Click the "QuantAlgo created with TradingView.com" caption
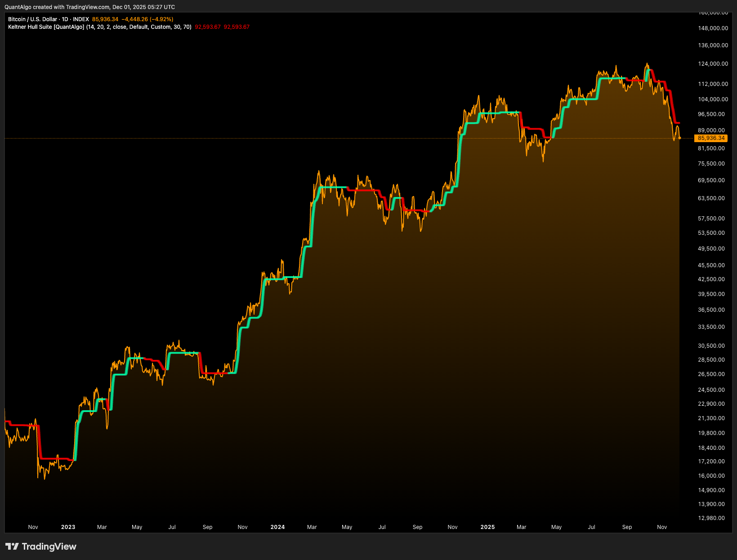This screenshot has width=737, height=560. [57, 7]
